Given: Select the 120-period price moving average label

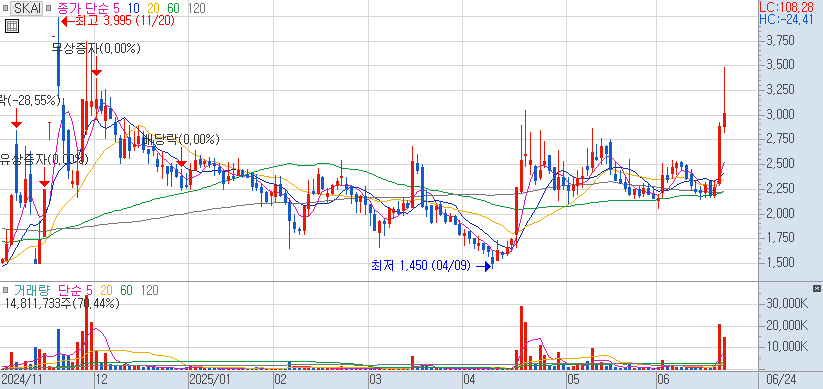Looking at the screenshot, I should [x=197, y=8].
